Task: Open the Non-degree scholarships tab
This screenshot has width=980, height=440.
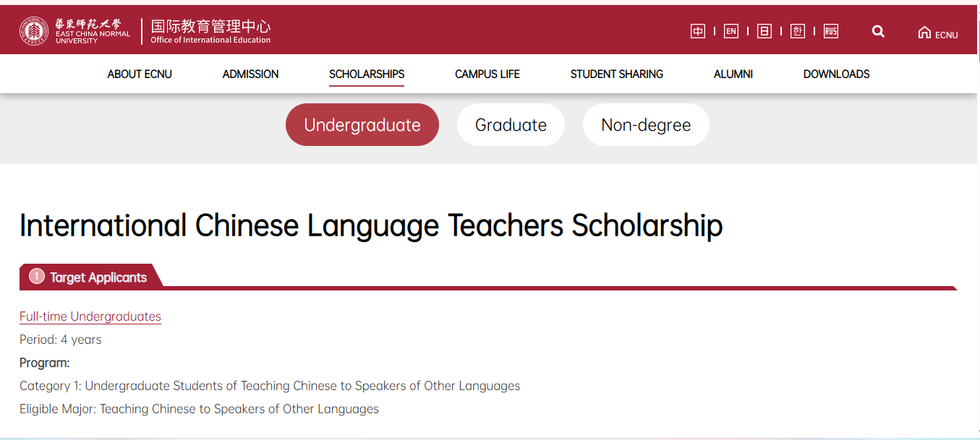Action: click(645, 124)
